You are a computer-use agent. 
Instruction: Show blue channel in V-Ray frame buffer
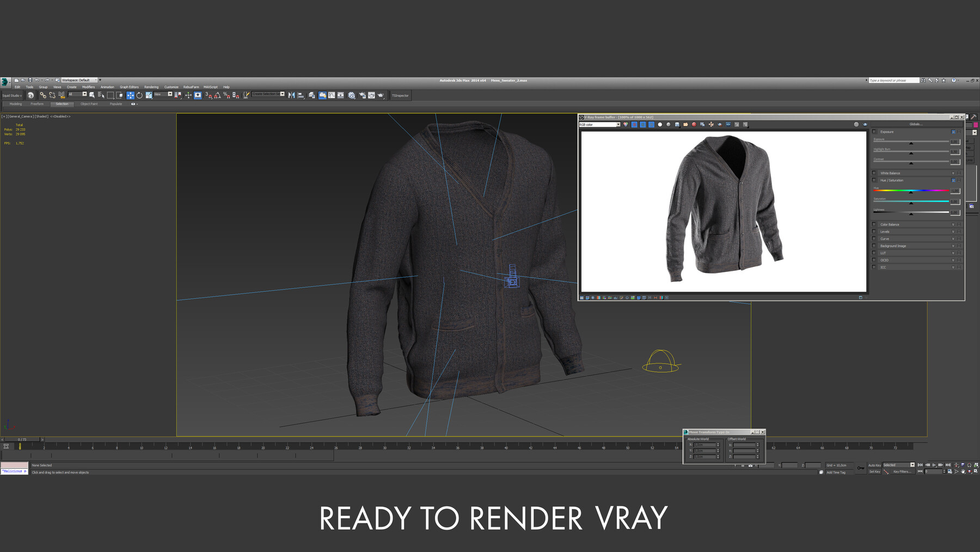[x=651, y=124]
